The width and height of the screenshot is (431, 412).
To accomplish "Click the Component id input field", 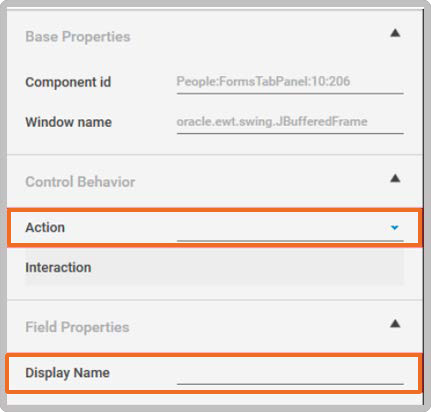I will [x=290, y=82].
